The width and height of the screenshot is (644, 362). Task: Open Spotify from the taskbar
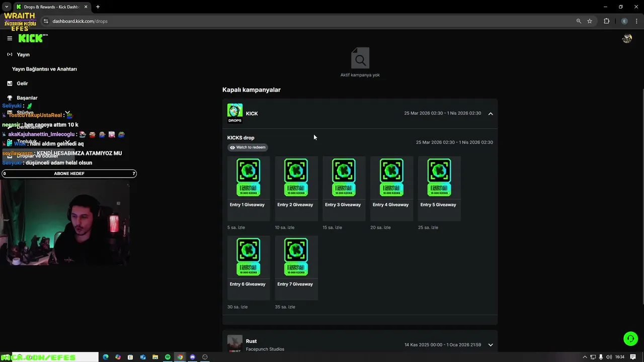click(168, 357)
